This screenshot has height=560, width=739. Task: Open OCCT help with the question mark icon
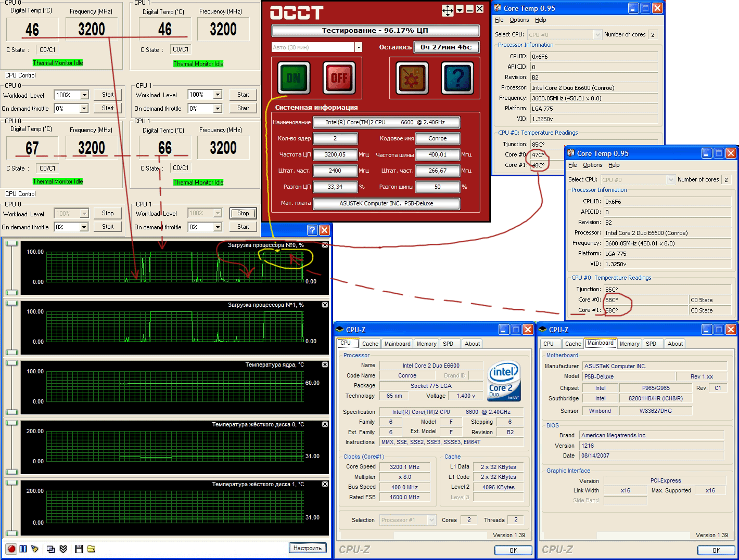coord(457,78)
